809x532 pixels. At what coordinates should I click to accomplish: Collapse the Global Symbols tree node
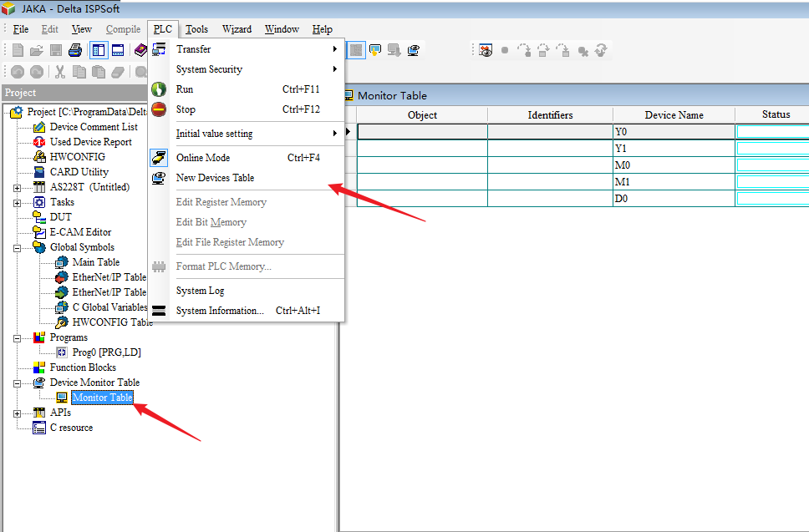17,248
